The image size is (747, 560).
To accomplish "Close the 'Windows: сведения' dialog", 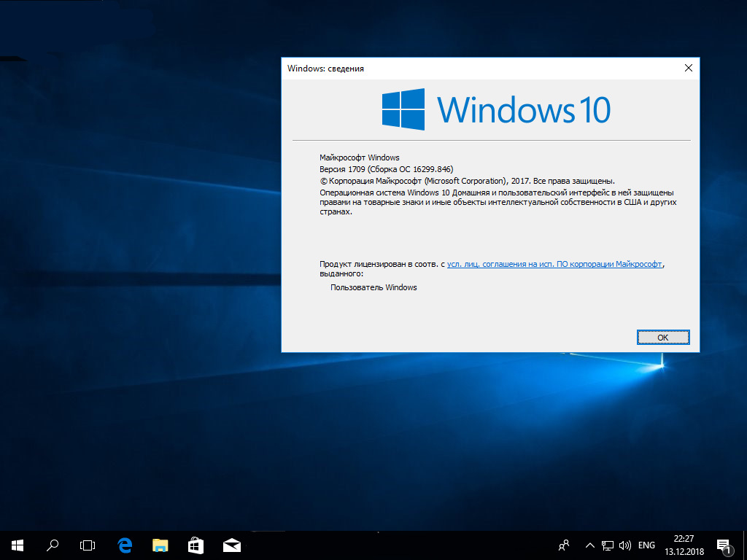I will 689,68.
